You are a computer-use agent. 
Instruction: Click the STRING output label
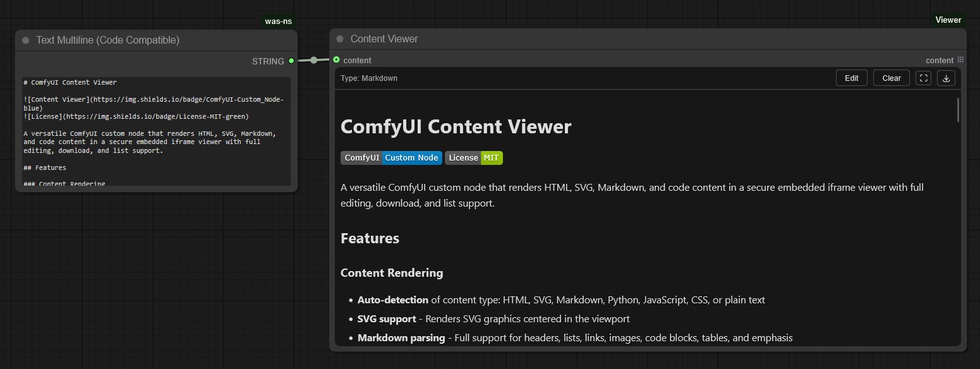[x=268, y=61]
